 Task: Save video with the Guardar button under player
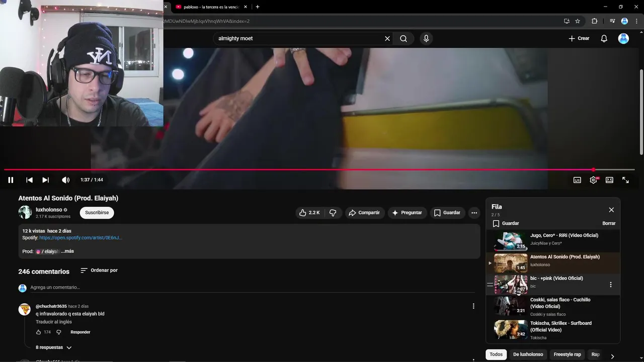pyautogui.click(x=447, y=213)
